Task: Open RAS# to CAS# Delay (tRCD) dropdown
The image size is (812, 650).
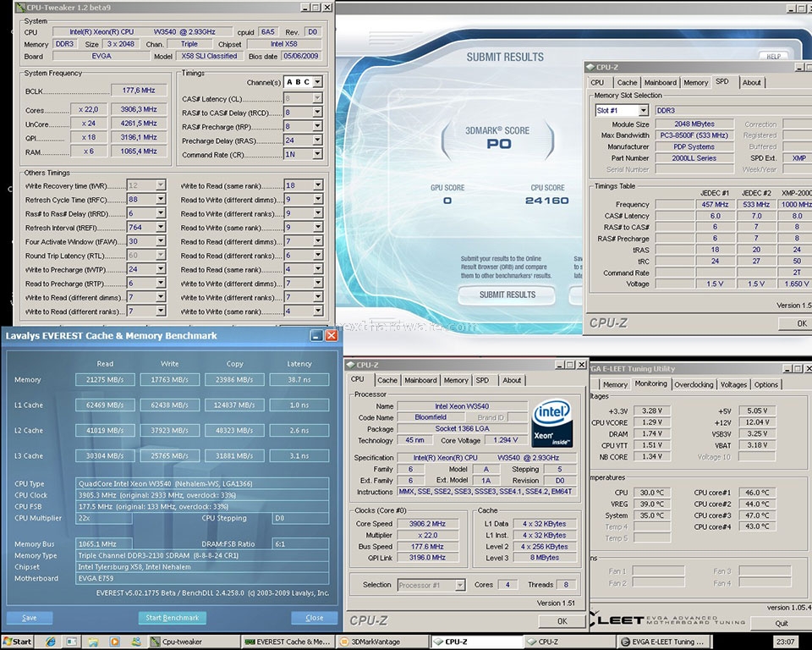Action: pyautogui.click(x=317, y=112)
